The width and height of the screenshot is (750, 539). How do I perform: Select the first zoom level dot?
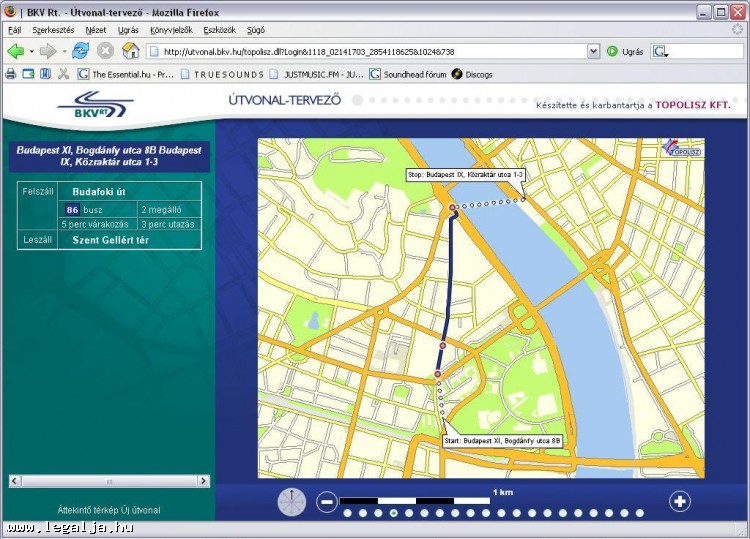(x=347, y=513)
